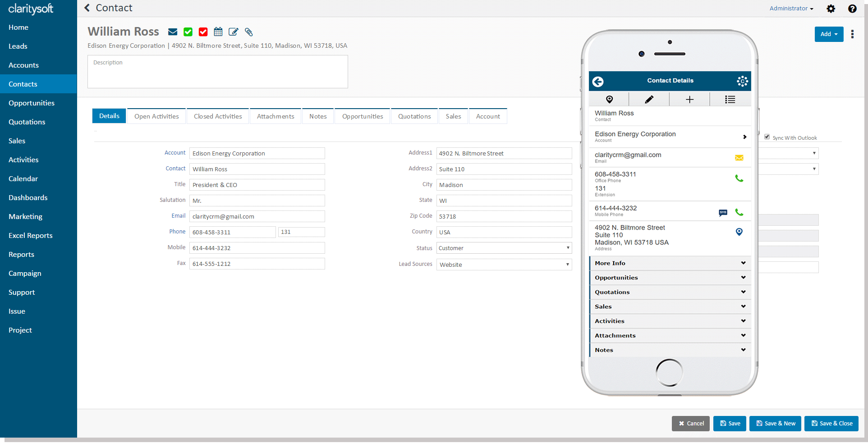This screenshot has height=443, width=868.
Task: Open the Add dropdown button at top right
Action: click(829, 34)
